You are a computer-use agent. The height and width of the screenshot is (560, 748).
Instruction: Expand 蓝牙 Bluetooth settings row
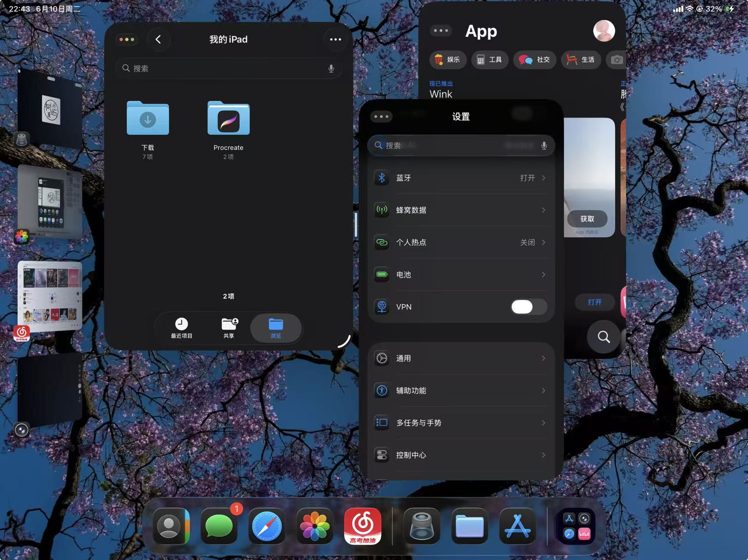tap(461, 178)
